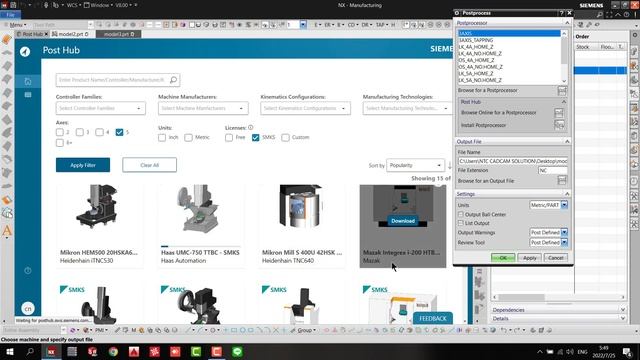
Task: Open the notification center icon in system tray
Action: pos(627,351)
